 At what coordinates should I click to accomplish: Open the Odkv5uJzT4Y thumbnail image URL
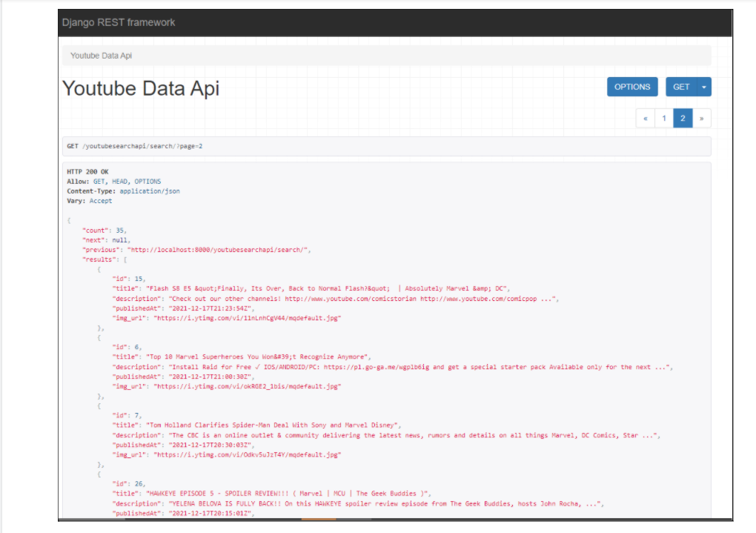tap(248, 454)
